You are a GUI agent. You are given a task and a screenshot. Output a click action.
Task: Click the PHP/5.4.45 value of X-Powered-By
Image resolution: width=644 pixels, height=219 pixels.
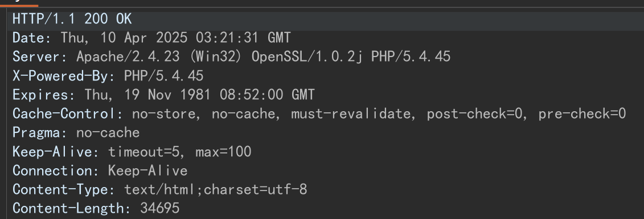pos(164,76)
